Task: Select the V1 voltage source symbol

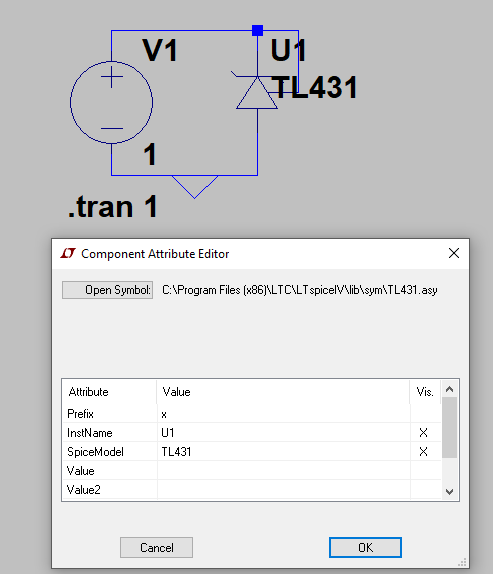Action: coord(112,102)
